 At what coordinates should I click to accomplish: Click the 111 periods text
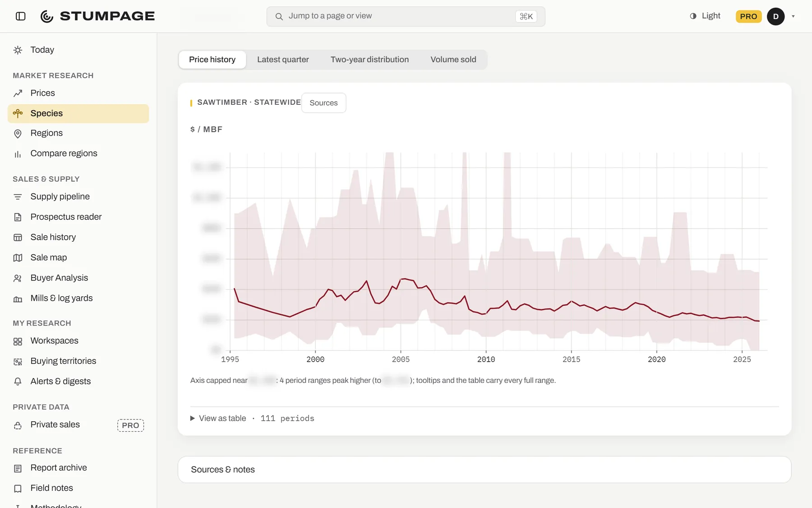[287, 419]
